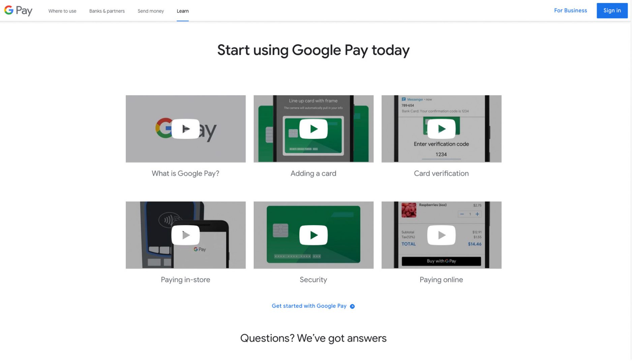Follow 'Get started with Google Pay' link
The image size is (632, 364).
pos(309,306)
